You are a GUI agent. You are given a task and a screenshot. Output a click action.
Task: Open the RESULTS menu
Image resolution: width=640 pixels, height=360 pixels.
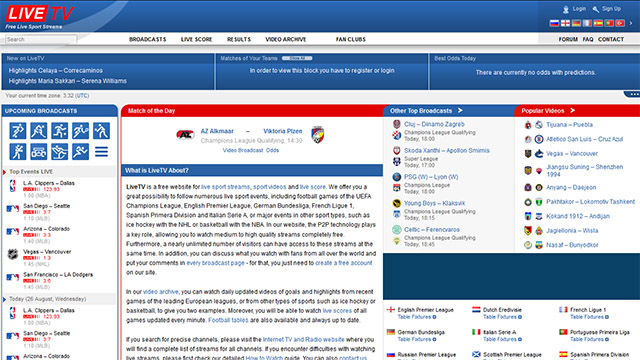coord(239,40)
